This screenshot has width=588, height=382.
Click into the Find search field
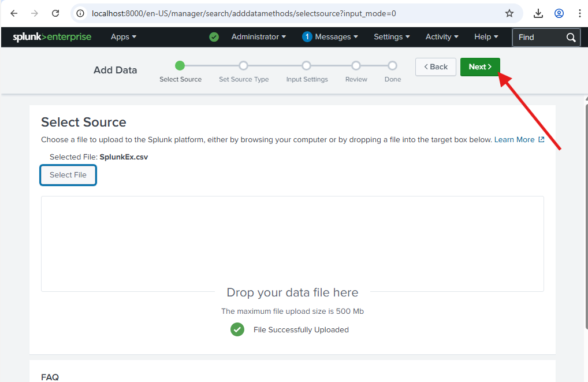(537, 38)
